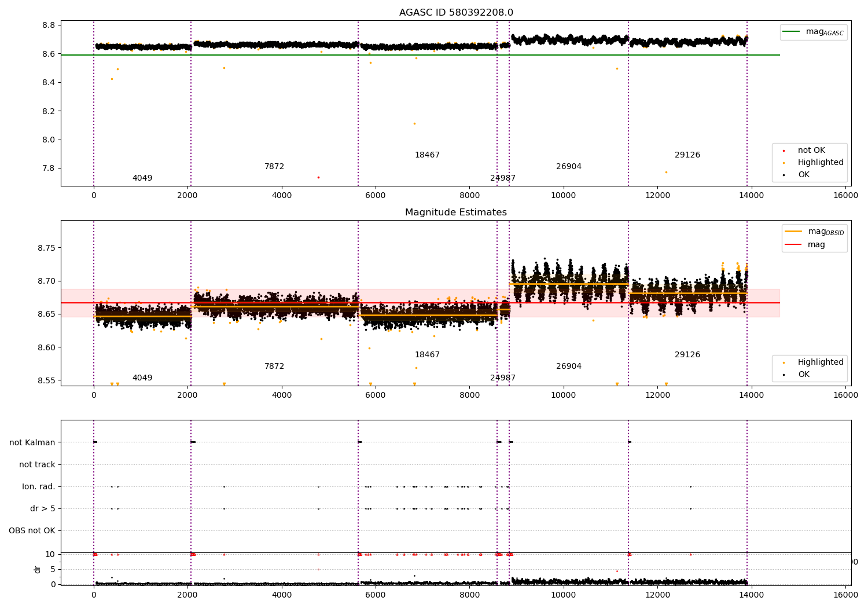
Task: Select the mag AGASC legend entry
Action: click(814, 32)
